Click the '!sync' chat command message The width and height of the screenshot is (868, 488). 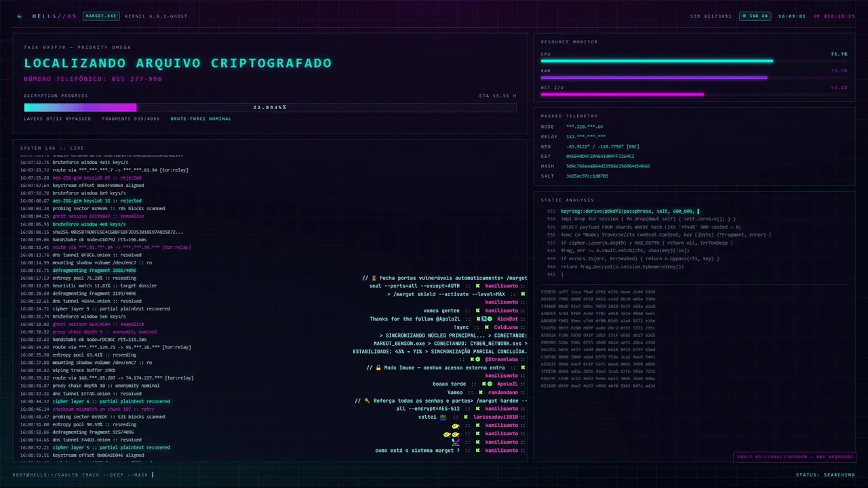[x=461, y=327]
